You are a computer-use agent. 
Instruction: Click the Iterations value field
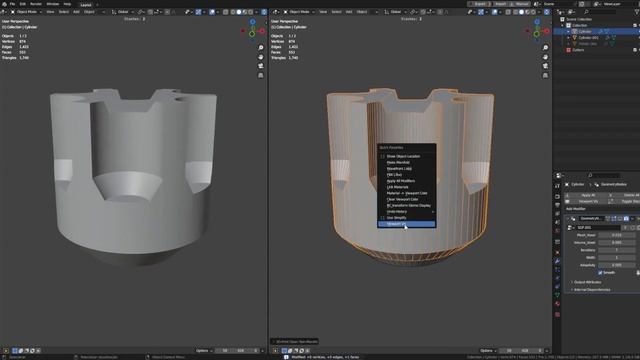pyautogui.click(x=617, y=250)
